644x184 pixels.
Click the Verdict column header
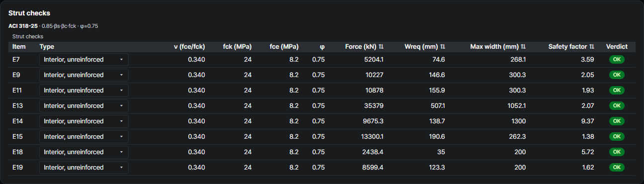click(x=617, y=47)
